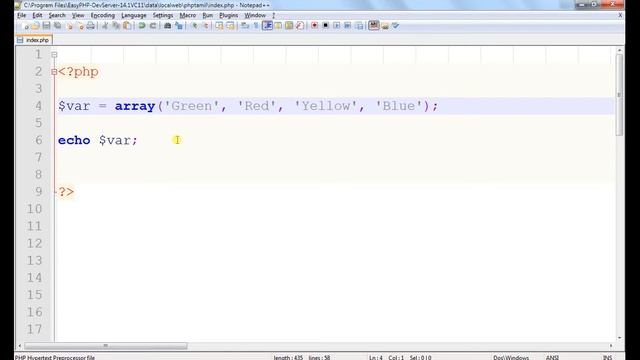Image resolution: width=640 pixels, height=360 pixels.
Task: Print the document with the printer icon
Action: pos(90,26)
